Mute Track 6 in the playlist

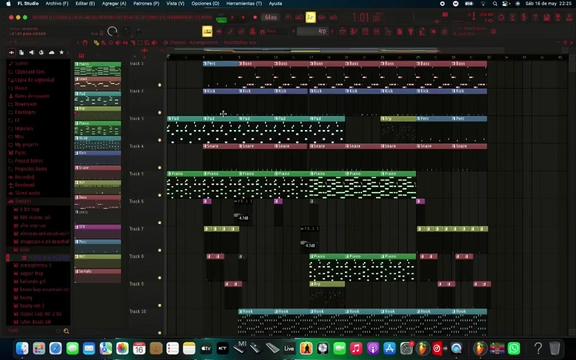click(159, 223)
